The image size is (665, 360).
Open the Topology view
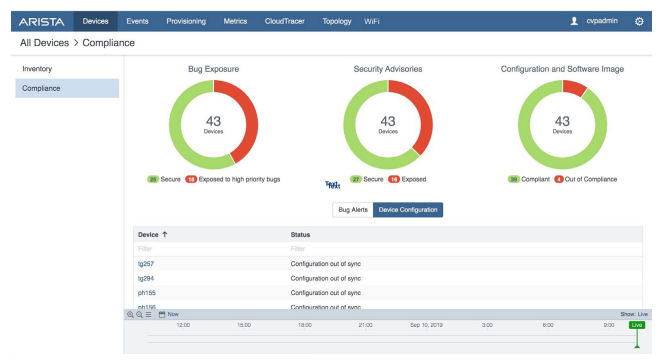pos(337,21)
